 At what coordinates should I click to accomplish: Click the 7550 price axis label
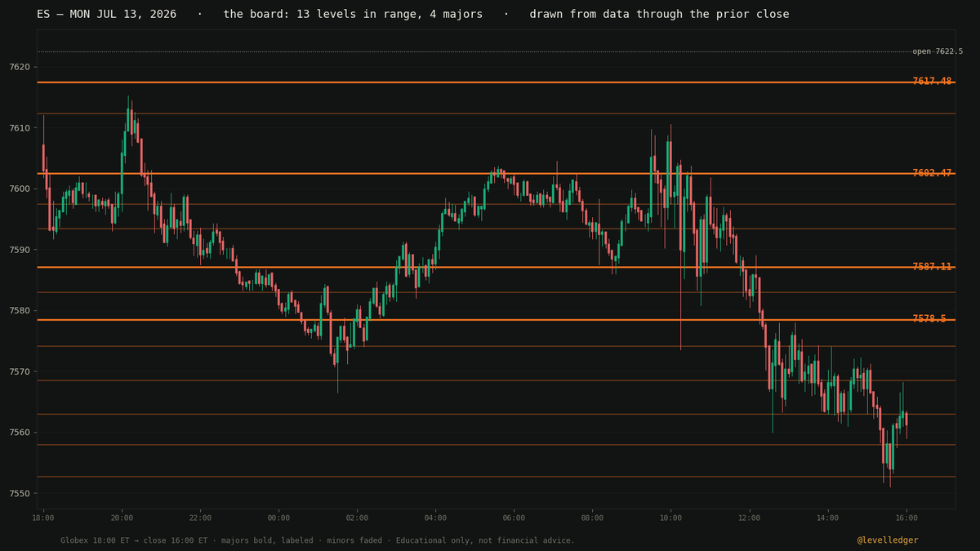[x=20, y=494]
